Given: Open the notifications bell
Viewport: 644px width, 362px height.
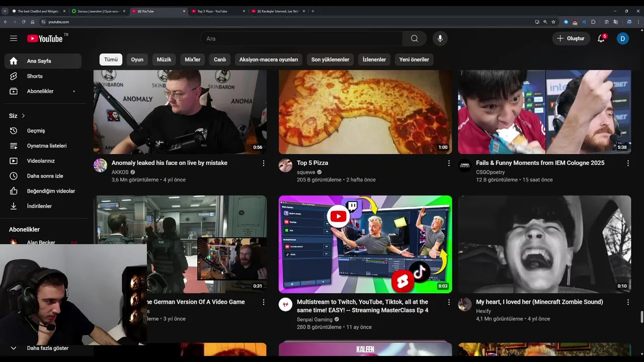Looking at the screenshot, I should point(601,39).
